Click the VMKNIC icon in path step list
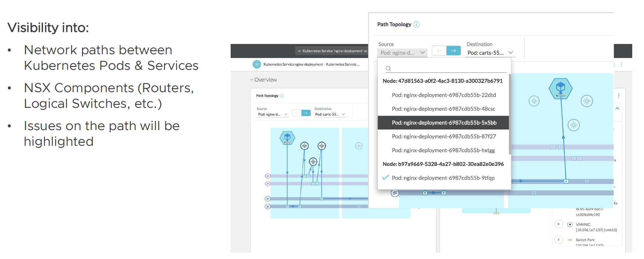644x259 pixels. tap(570, 224)
